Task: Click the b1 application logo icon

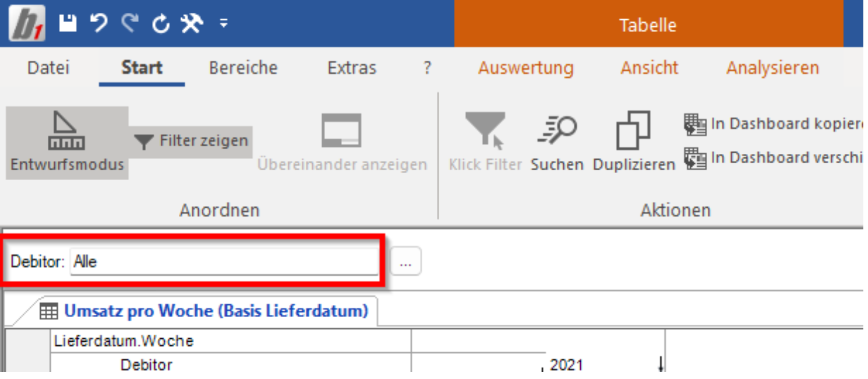Action: (27, 24)
